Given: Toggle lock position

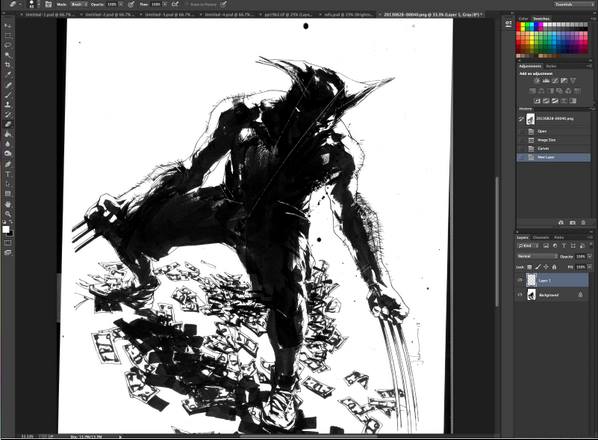Looking at the screenshot, I should pos(546,267).
